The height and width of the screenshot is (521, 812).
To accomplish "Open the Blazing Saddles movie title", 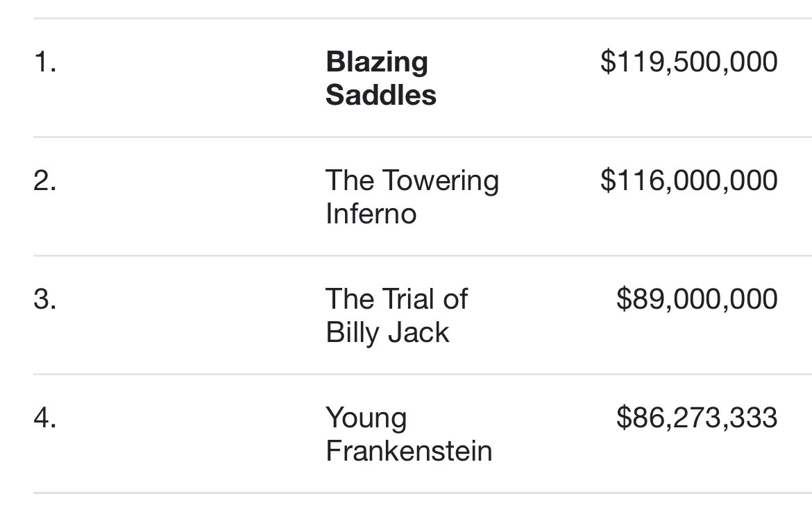I will [381, 78].
